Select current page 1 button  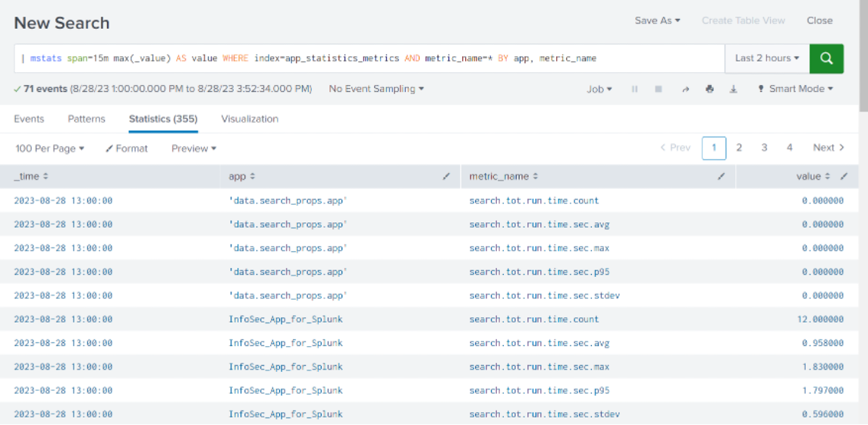coord(714,148)
